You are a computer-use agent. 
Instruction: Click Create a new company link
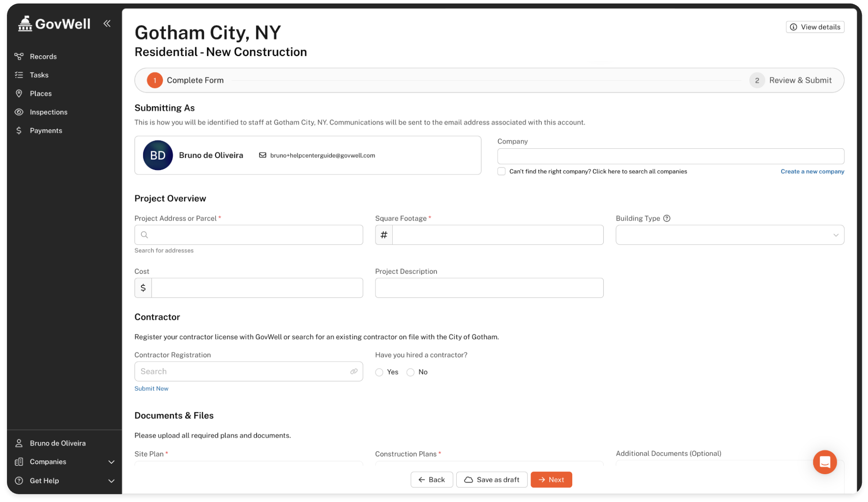(812, 171)
